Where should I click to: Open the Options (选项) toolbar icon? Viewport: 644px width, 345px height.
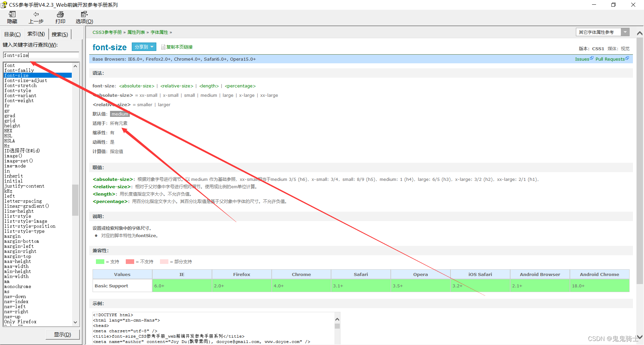tap(84, 14)
